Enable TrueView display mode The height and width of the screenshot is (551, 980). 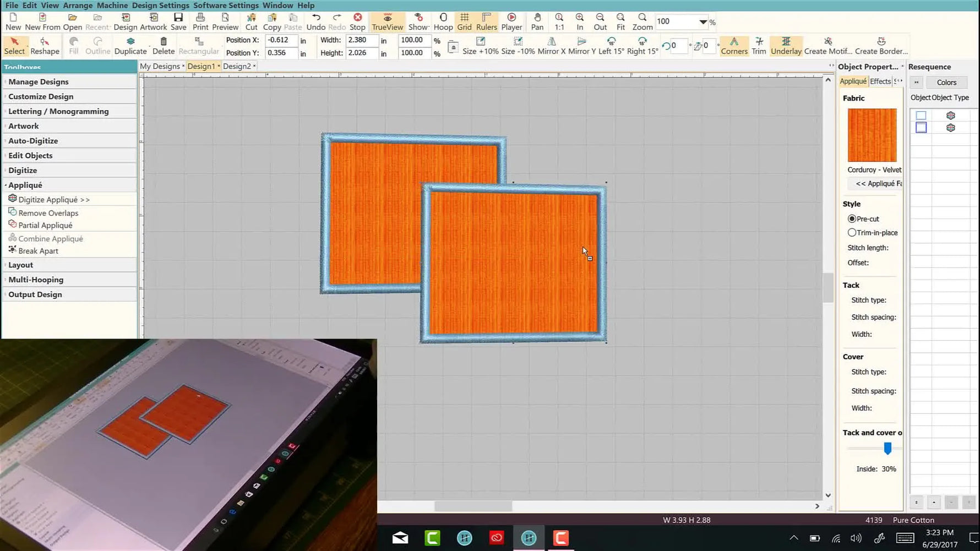coord(387,21)
